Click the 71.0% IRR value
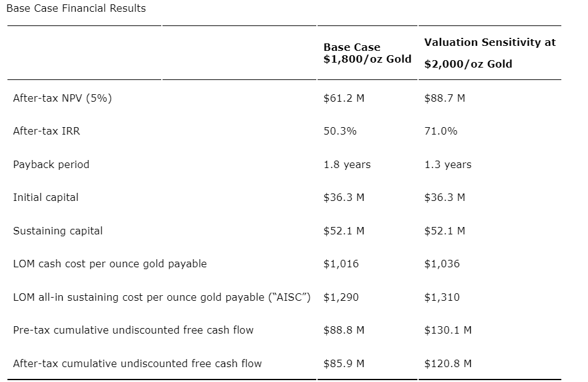Image resolution: width=588 pixels, height=382 pixels. [440, 131]
